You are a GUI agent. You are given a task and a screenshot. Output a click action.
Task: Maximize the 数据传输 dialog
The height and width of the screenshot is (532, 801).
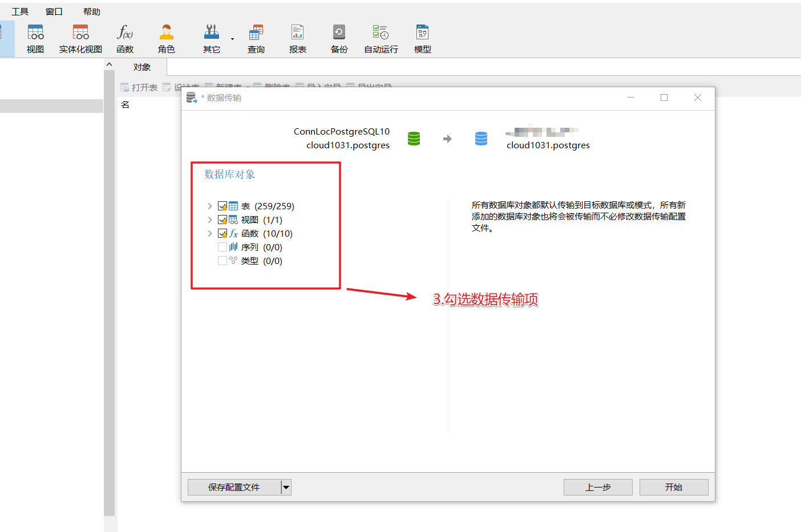pyautogui.click(x=664, y=98)
